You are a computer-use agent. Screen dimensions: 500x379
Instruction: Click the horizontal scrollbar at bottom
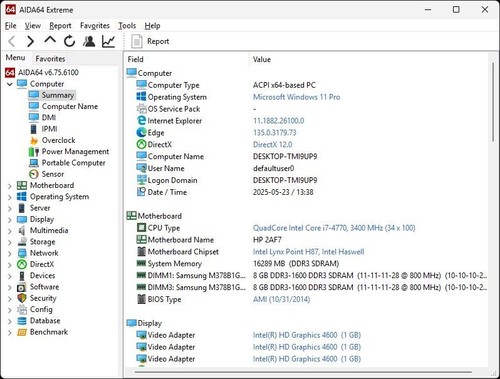(303, 372)
